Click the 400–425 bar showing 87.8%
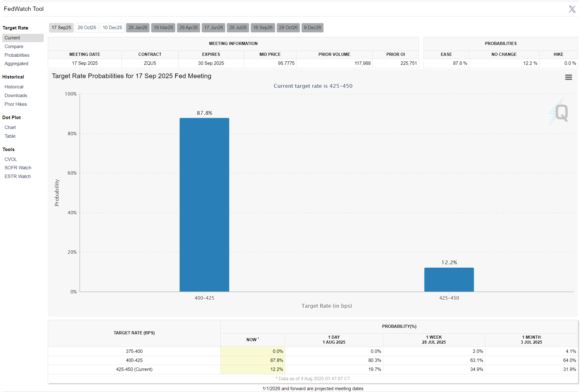This screenshot has height=392, width=581. 204,205
